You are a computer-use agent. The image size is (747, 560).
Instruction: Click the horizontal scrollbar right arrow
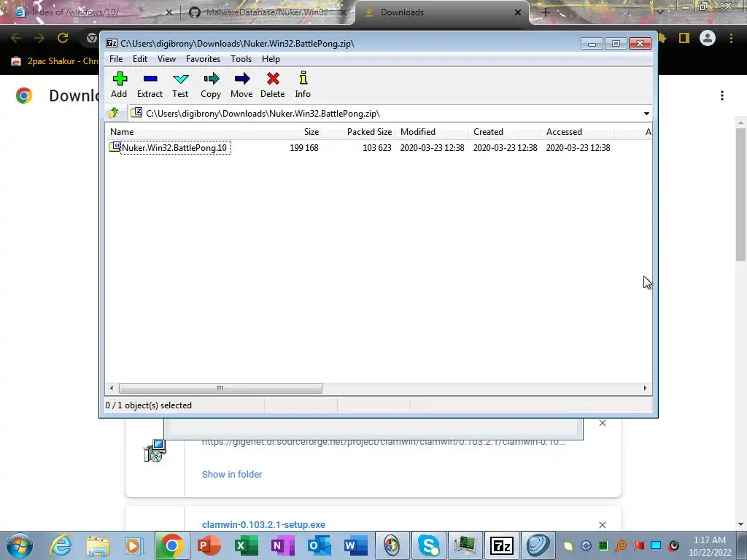645,388
